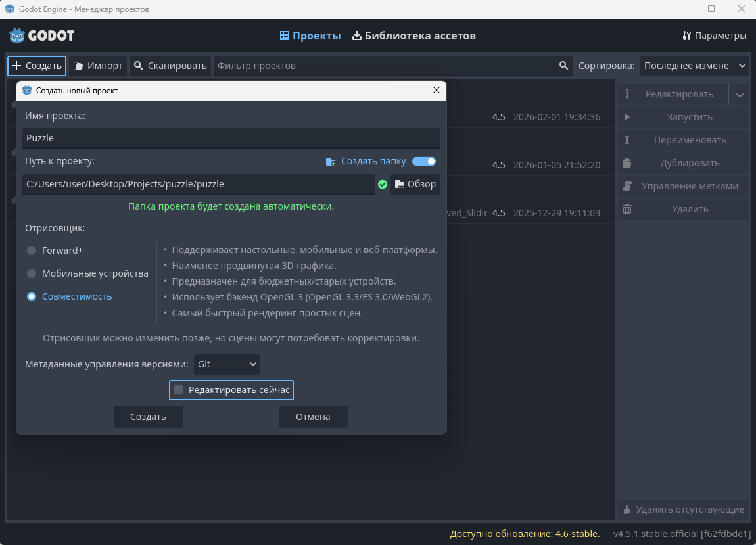Screen dimensions: 756x545
Task: Click Сканировать search button in toolbar
Action: pos(170,66)
